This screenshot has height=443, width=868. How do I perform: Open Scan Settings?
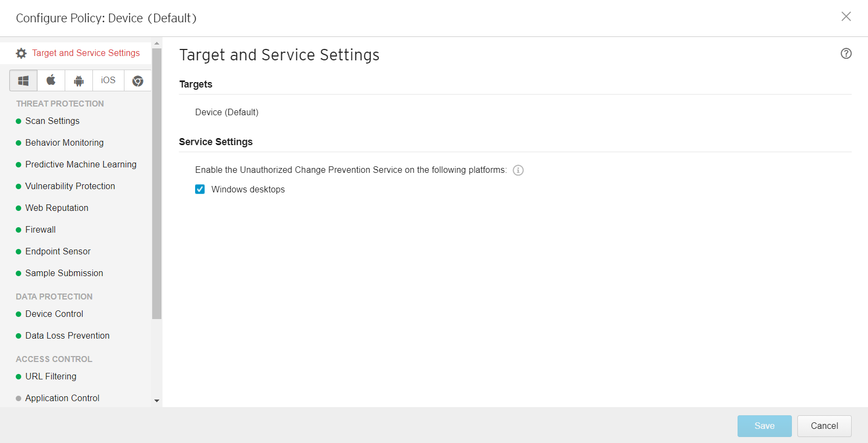(52, 121)
